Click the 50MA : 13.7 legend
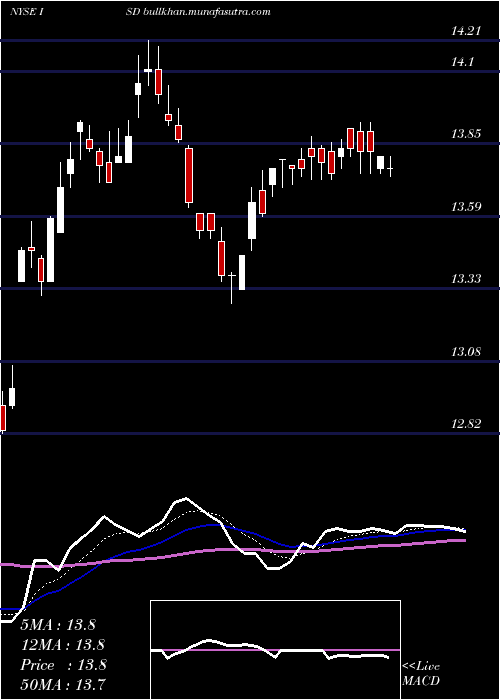This screenshot has height=700, width=500. coord(63,684)
